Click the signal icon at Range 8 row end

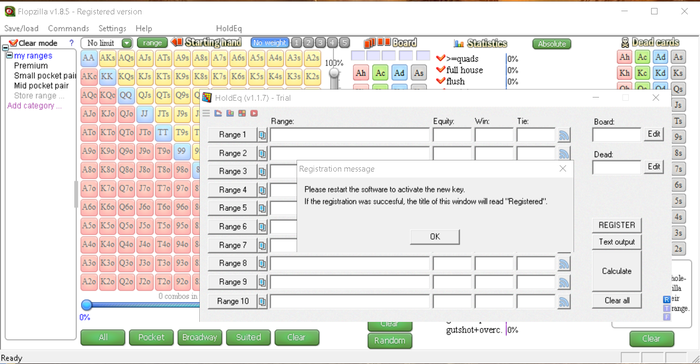point(564,264)
